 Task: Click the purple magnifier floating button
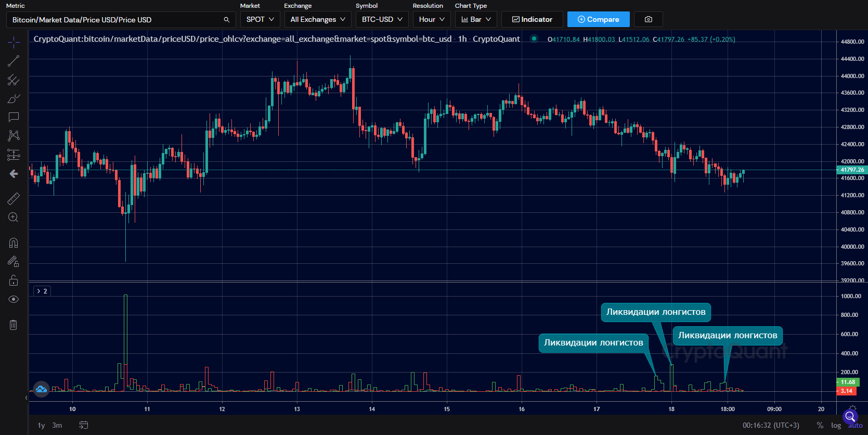point(850,416)
